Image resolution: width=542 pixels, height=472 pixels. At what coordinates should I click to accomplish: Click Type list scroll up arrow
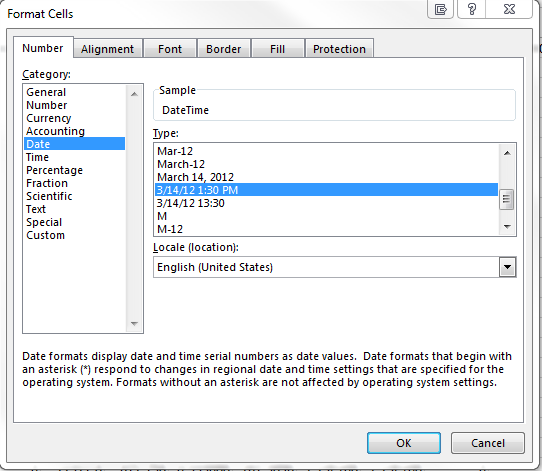tap(507, 153)
